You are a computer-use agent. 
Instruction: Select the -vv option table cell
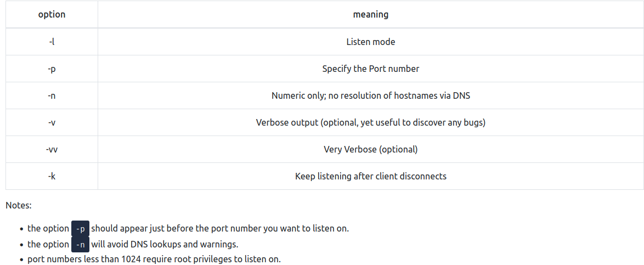52,149
